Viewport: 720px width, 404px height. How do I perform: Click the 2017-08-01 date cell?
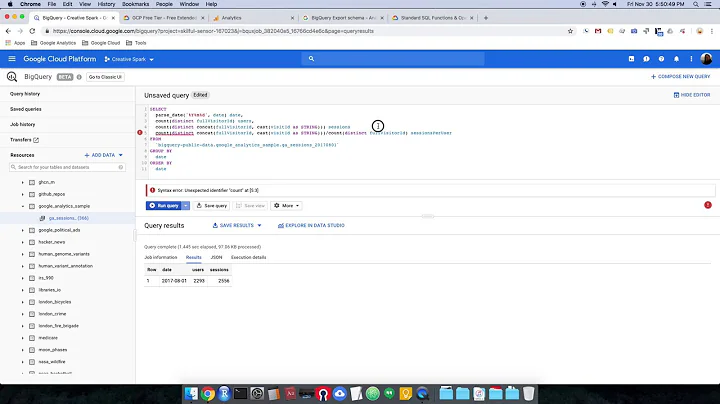(174, 281)
